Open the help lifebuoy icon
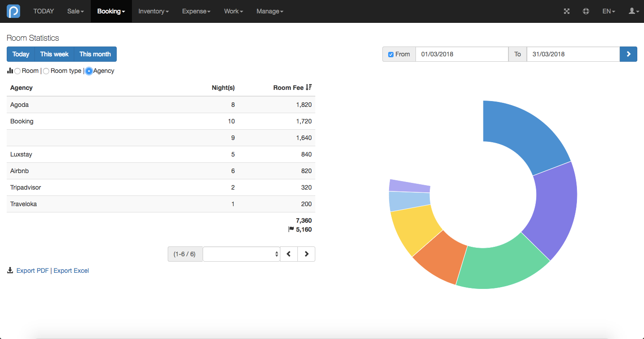 click(x=586, y=11)
